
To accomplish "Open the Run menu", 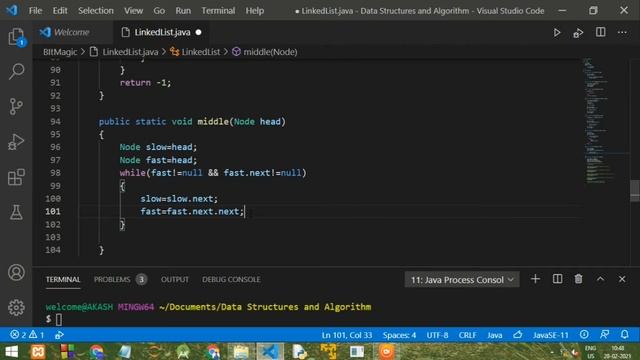I will (183, 11).
